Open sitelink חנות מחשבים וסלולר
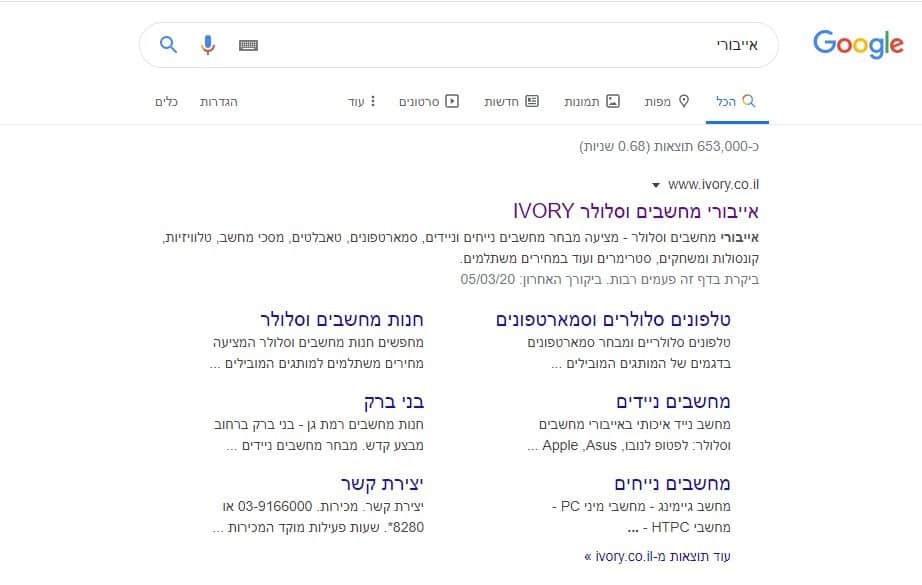This screenshot has height=585, width=922. tap(342, 319)
